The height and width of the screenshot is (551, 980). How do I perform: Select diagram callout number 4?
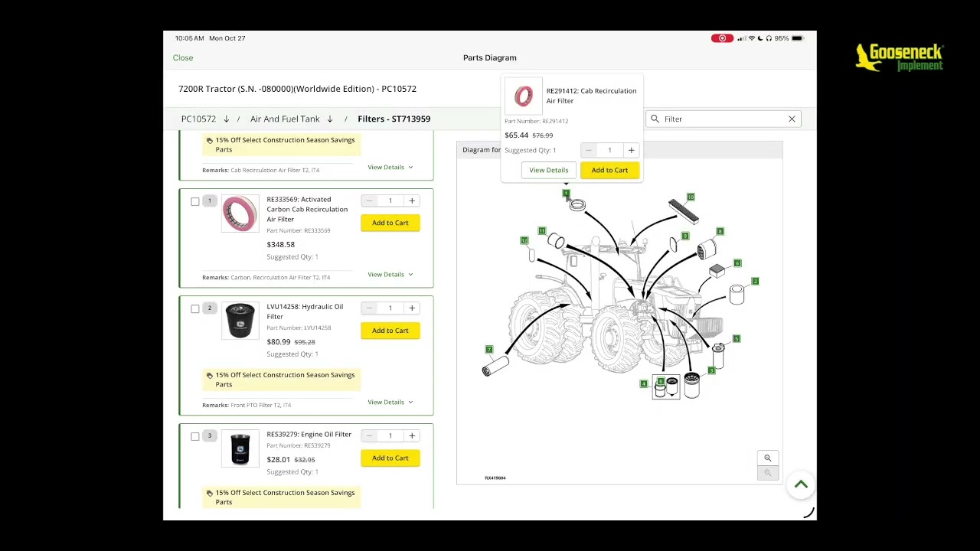644,383
